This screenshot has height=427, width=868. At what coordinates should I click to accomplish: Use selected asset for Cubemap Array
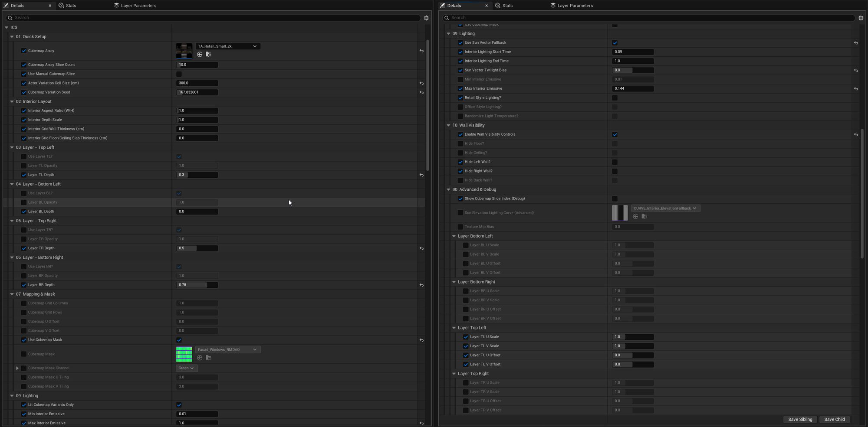click(200, 54)
